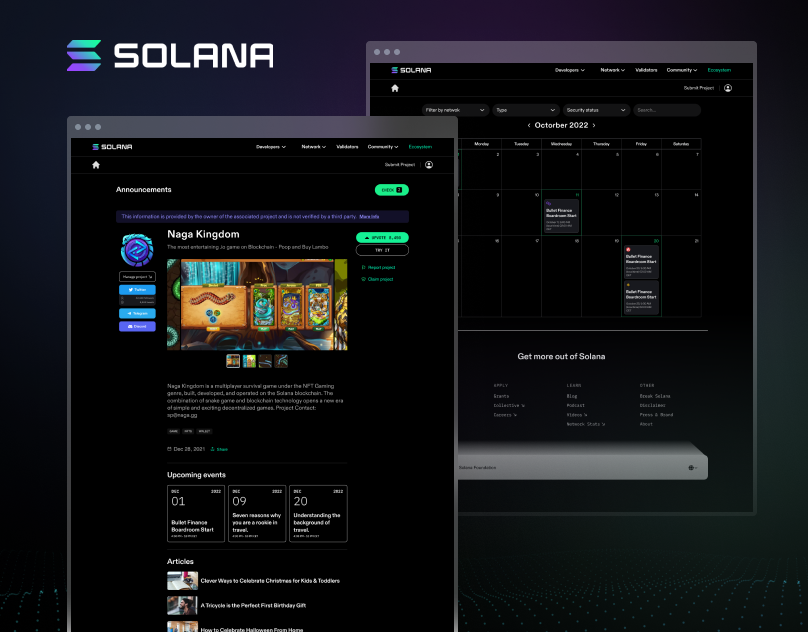Open the Network menu in the calendar window

coord(612,70)
